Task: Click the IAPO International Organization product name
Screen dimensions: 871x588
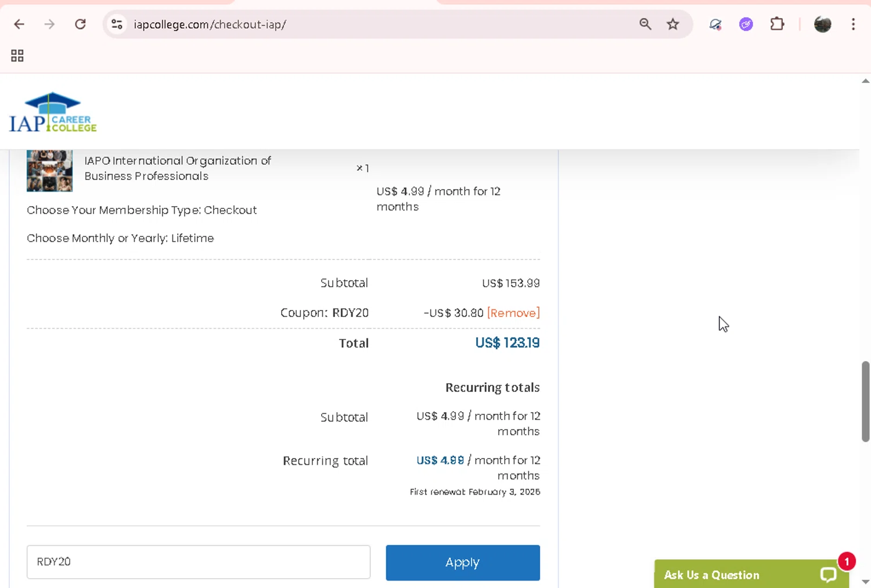Action: click(178, 168)
